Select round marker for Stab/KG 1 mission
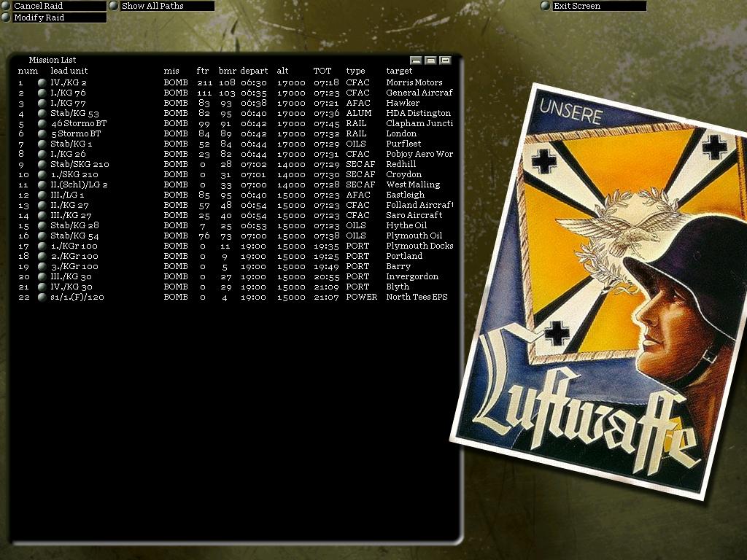This screenshot has height=560, width=747. [x=42, y=144]
